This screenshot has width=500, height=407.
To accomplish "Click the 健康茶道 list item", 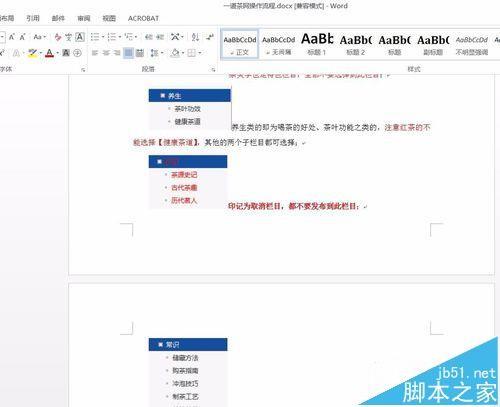I will [187, 122].
